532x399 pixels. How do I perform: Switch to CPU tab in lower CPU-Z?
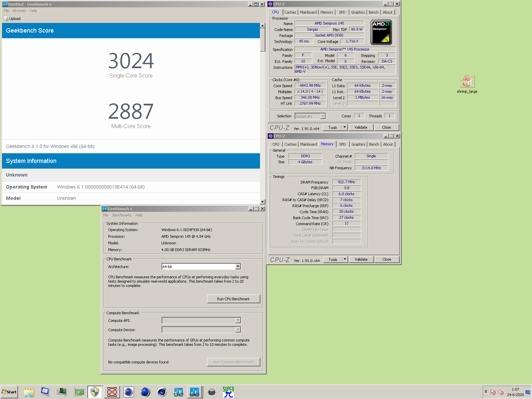coord(276,144)
